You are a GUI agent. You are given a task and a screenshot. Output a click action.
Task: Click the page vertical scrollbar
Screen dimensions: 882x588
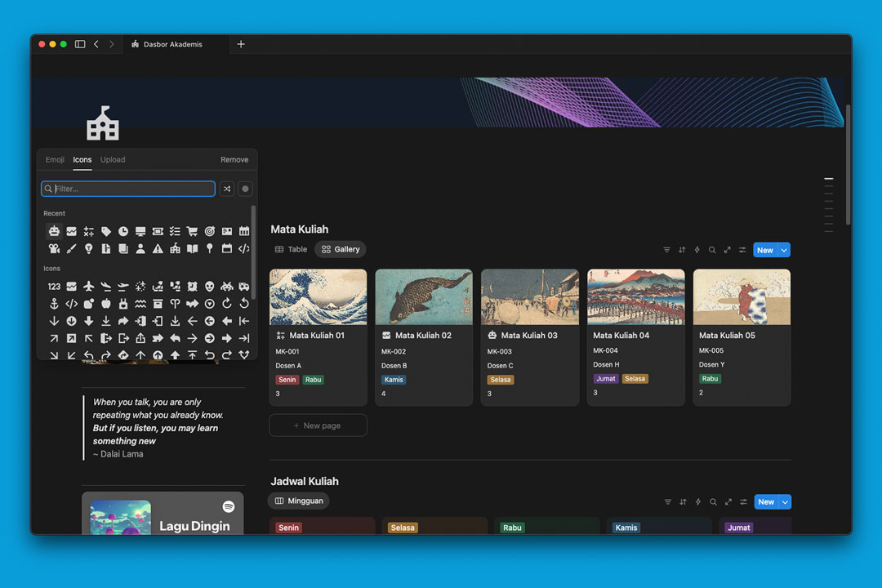[x=848, y=164]
